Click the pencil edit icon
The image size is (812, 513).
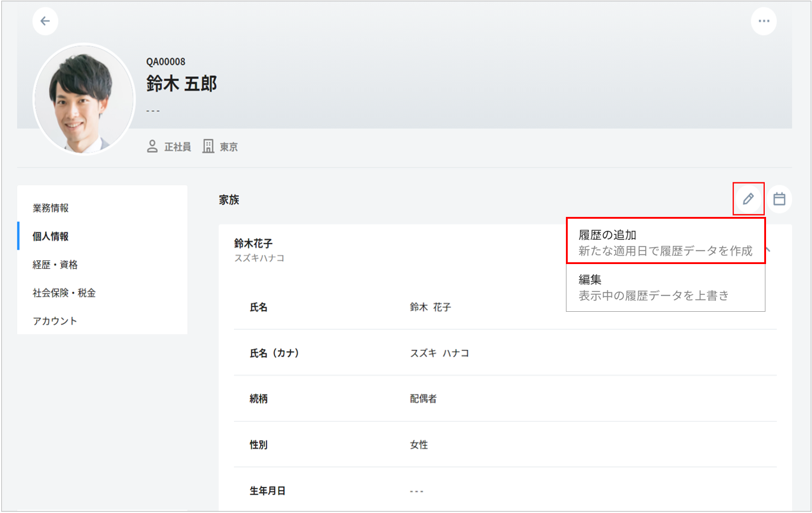tap(749, 199)
